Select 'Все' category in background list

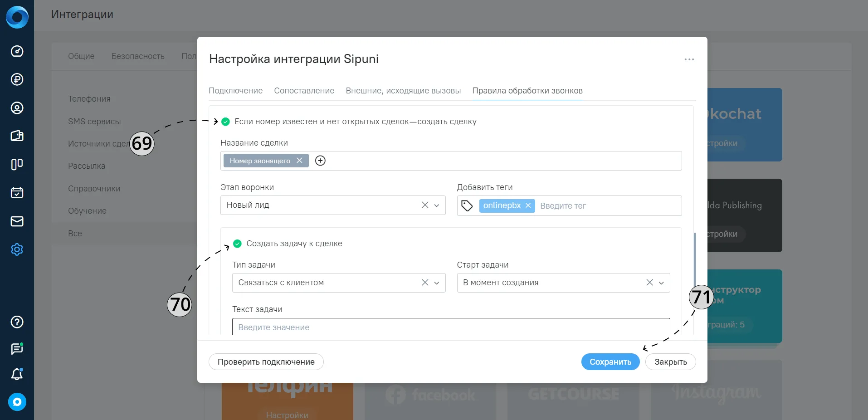click(x=75, y=234)
